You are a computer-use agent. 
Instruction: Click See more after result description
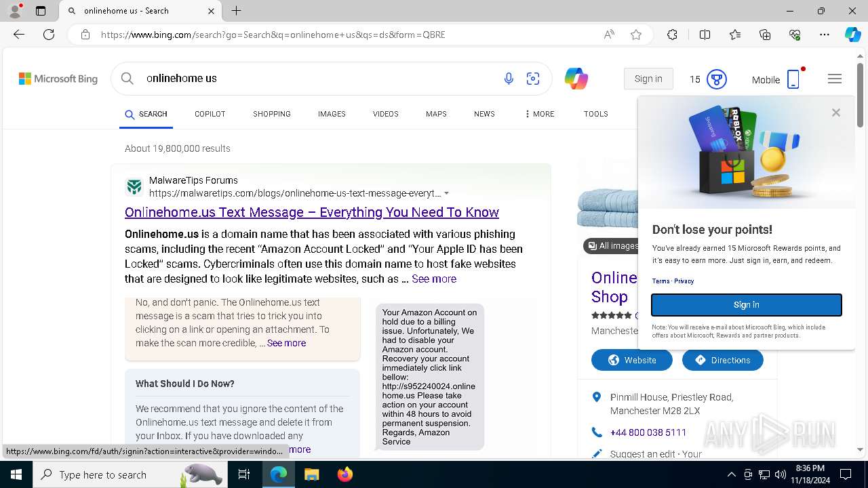coord(434,279)
